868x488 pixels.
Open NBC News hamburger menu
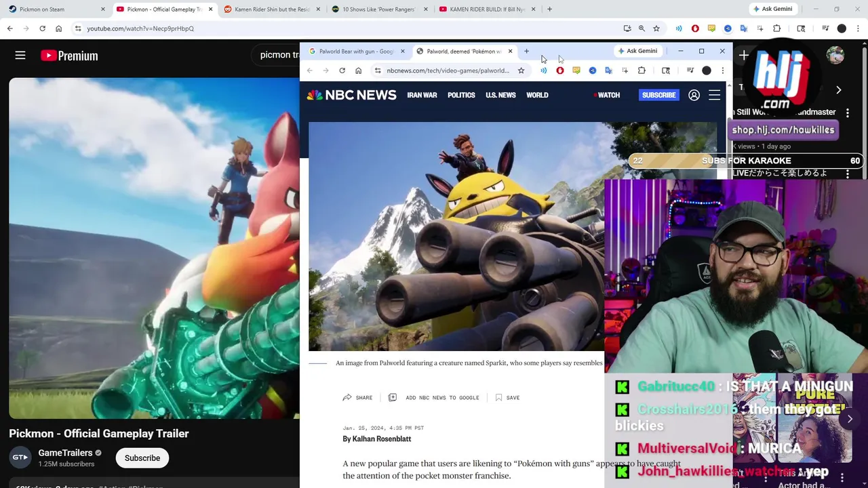714,96
